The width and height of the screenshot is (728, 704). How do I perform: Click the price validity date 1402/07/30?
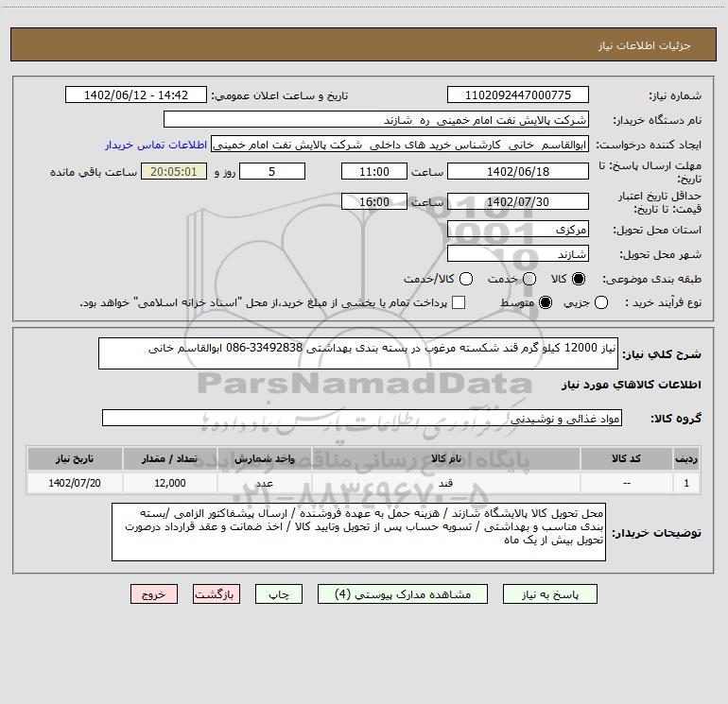click(518, 202)
